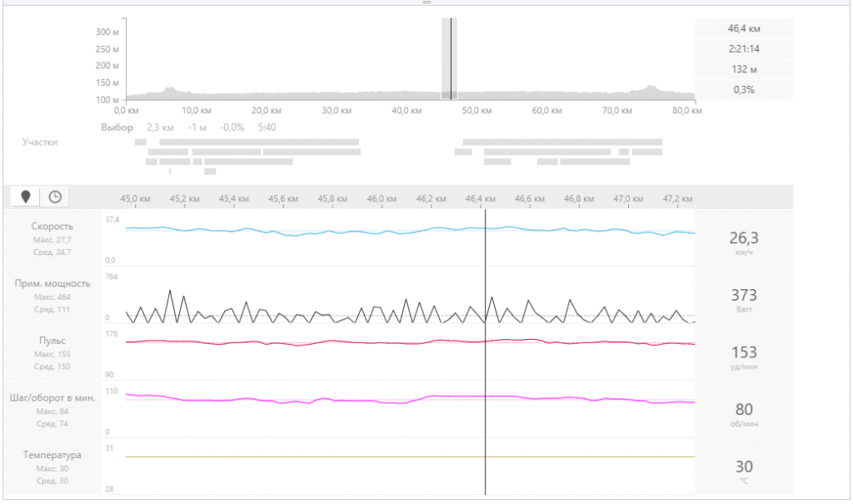This screenshot has height=504, width=853.
Task: Click the 153 уд/мин heart rate value
Action: [x=744, y=354]
